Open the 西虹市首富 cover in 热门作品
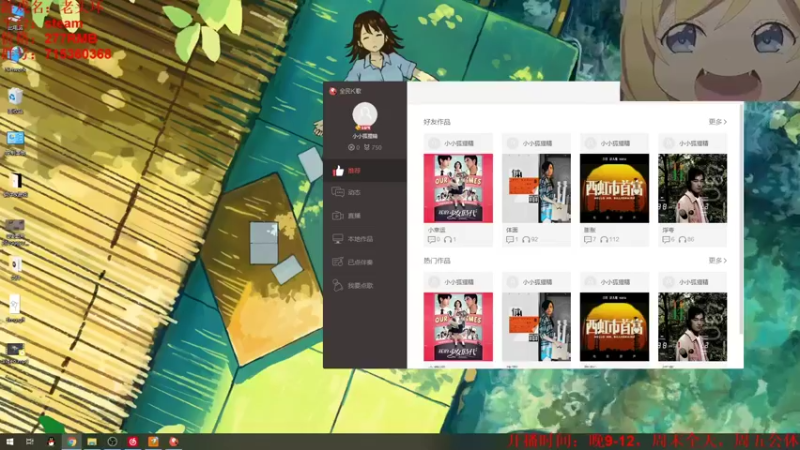 [x=614, y=327]
